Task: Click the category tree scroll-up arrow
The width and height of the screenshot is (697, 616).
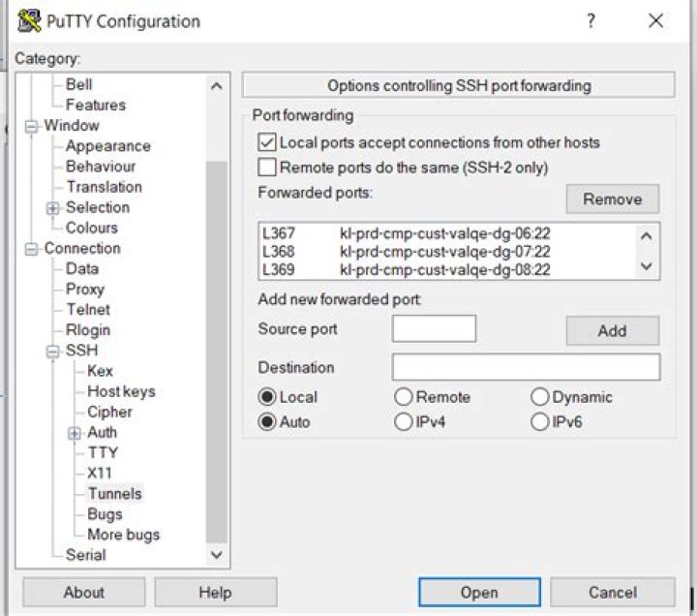Action: (217, 86)
